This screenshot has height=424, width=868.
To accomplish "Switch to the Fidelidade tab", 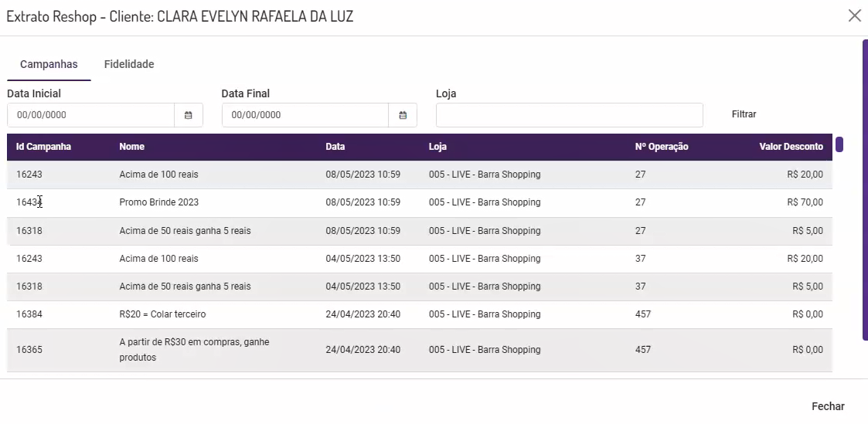I will coord(129,64).
